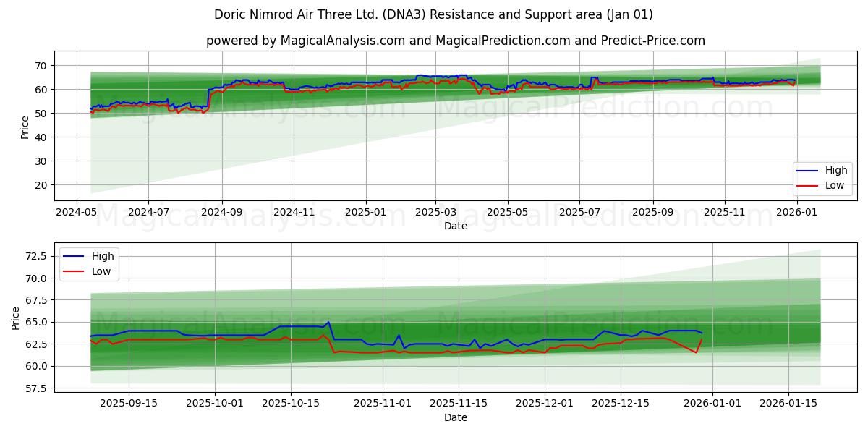Click the 2025-07 tick label
868x434 pixels.
(x=579, y=212)
